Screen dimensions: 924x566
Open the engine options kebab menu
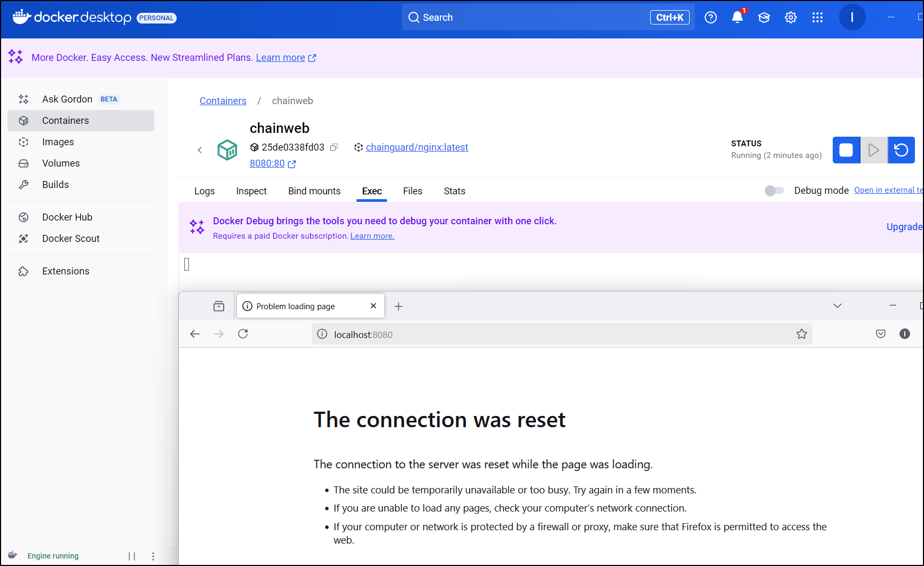click(x=153, y=556)
